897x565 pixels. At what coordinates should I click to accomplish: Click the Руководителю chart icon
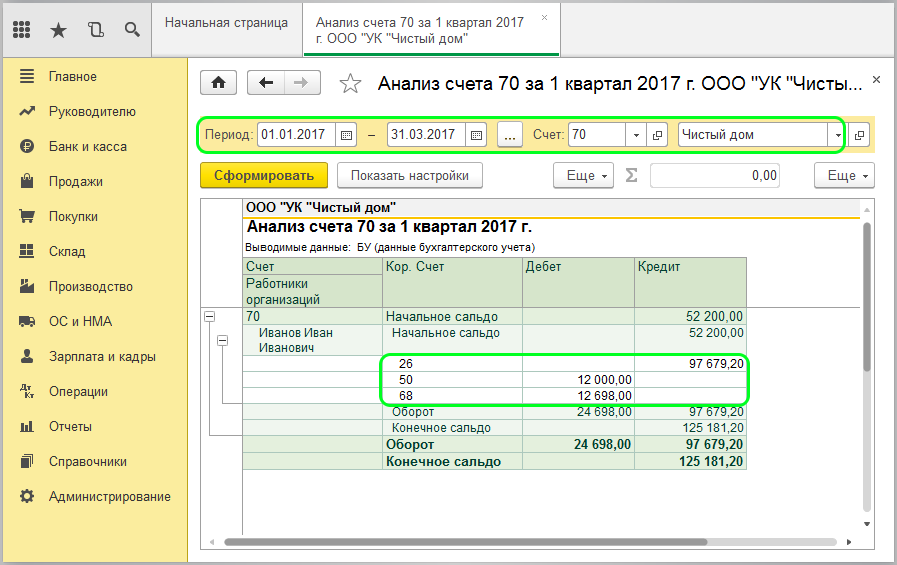(x=27, y=111)
